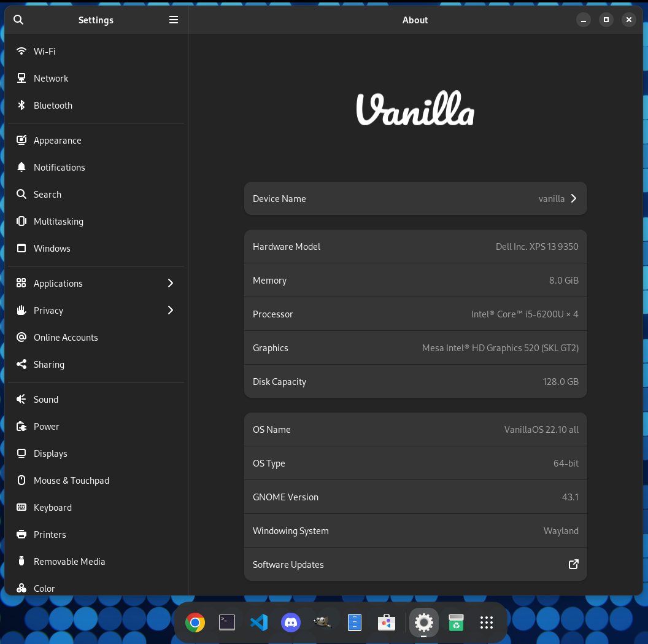The width and height of the screenshot is (648, 644).
Task: Open the hamburger menu in Settings
Action: (x=174, y=20)
